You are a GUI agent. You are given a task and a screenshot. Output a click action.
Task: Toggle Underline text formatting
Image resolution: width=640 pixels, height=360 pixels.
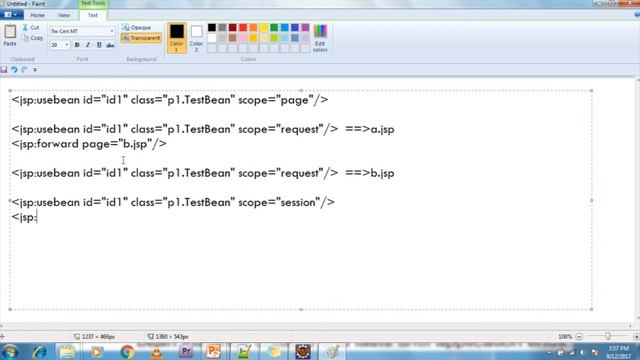coord(99,45)
